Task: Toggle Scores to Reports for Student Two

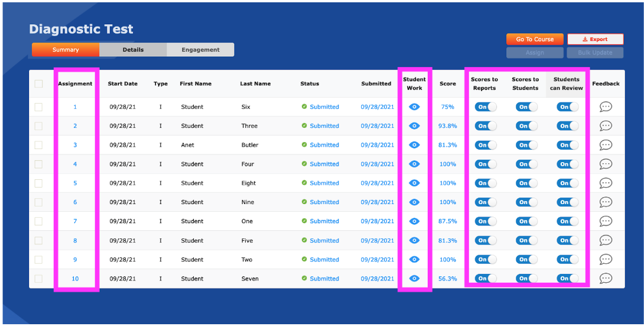Action: 486,259
